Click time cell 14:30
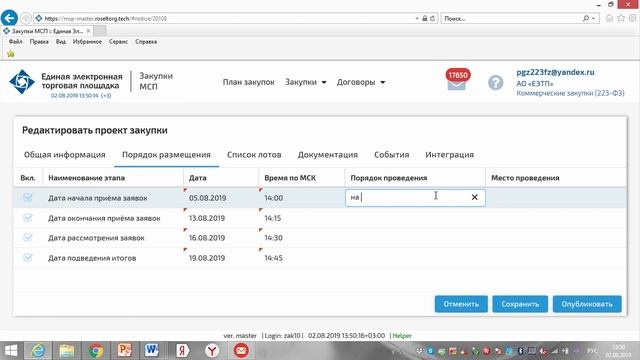Image resolution: width=640 pixels, height=360 pixels. click(273, 238)
